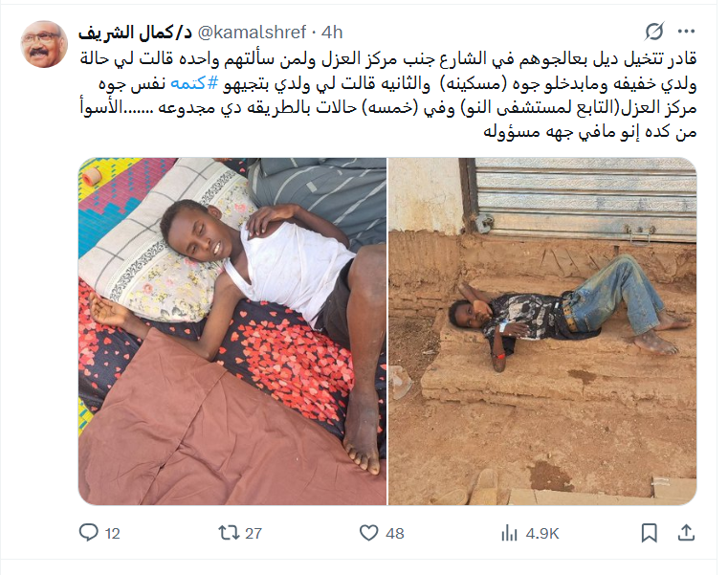The width and height of the screenshot is (728, 575).
Task: Click the 4.9K views count
Action: click(x=542, y=533)
